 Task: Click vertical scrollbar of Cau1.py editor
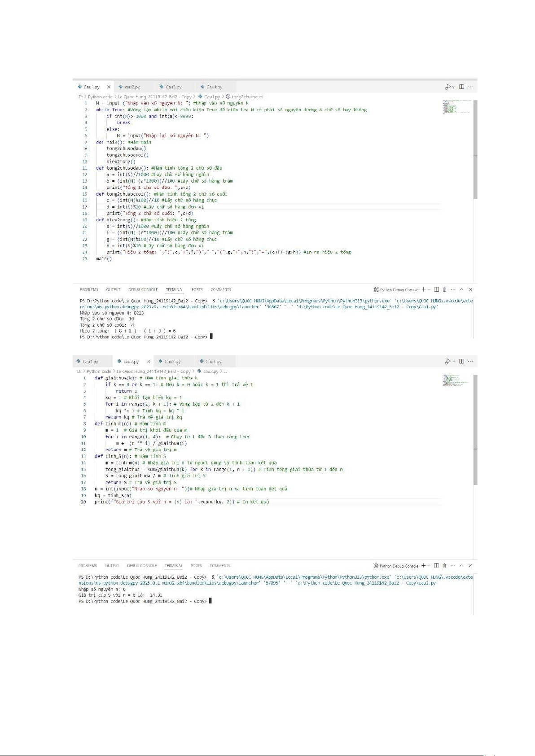click(x=475, y=150)
